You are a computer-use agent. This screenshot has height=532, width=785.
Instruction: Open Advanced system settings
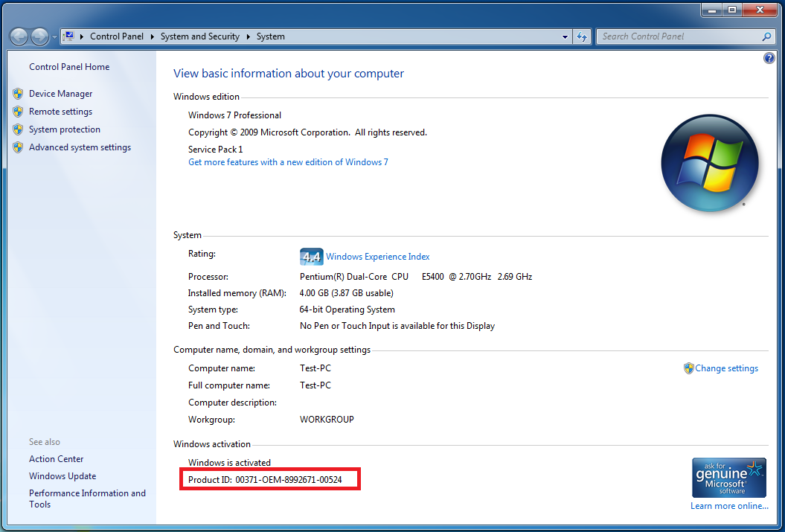pyautogui.click(x=80, y=147)
